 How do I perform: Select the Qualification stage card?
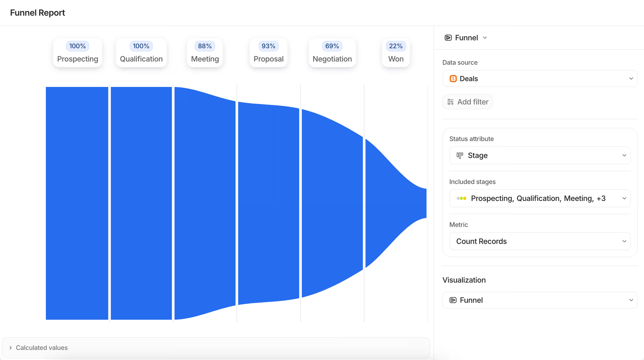click(x=141, y=53)
